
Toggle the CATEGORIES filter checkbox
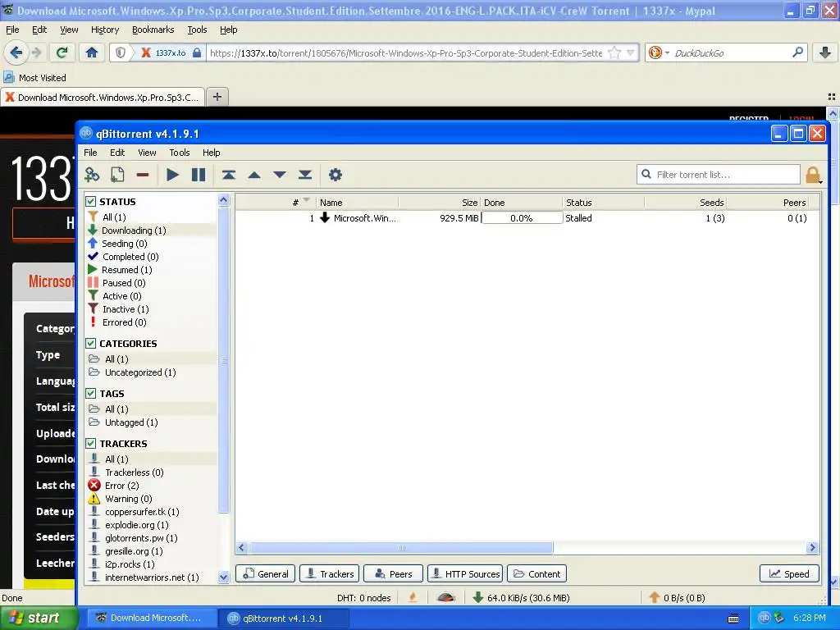click(x=91, y=344)
